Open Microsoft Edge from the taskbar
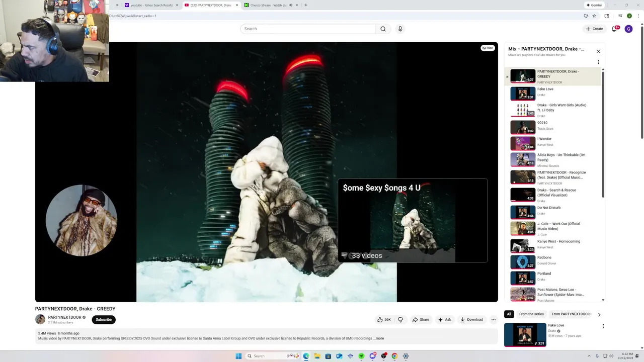Image resolution: width=644 pixels, height=362 pixels. click(306, 356)
